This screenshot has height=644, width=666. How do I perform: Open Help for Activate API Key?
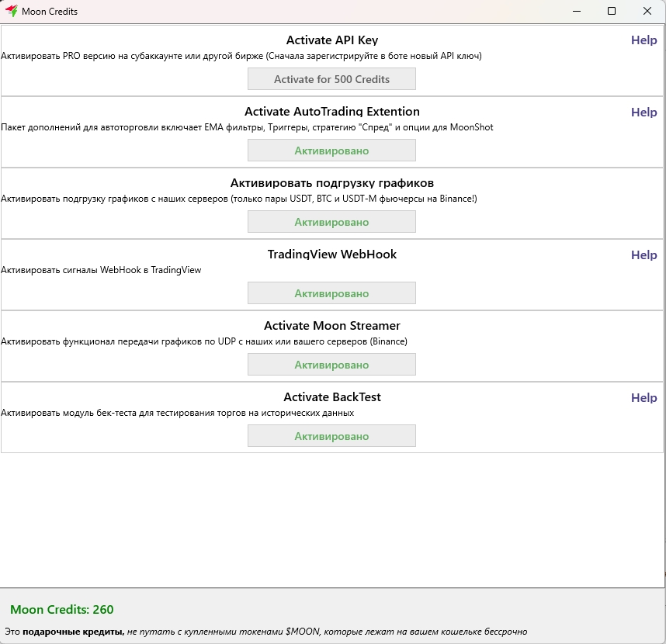click(643, 40)
